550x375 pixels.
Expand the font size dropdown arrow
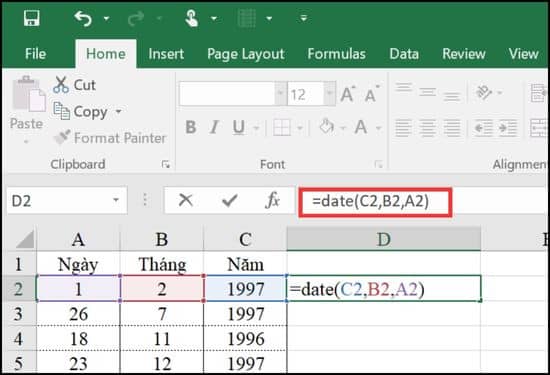pyautogui.click(x=329, y=94)
